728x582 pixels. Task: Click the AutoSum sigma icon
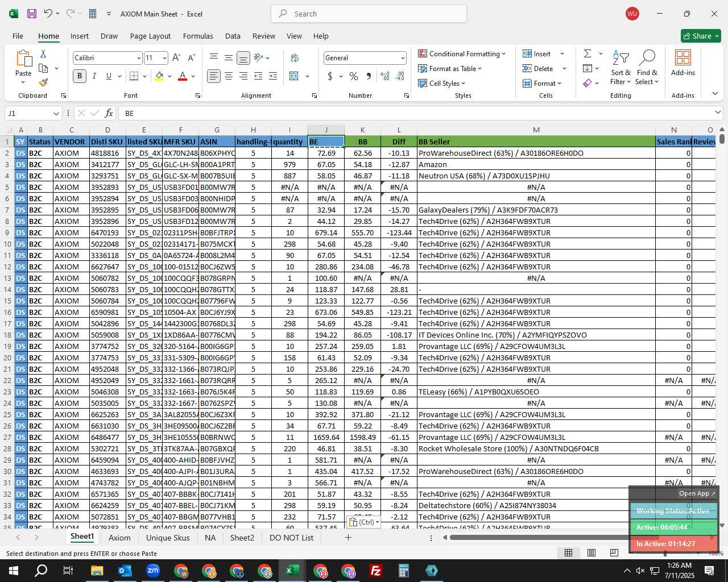(588, 53)
